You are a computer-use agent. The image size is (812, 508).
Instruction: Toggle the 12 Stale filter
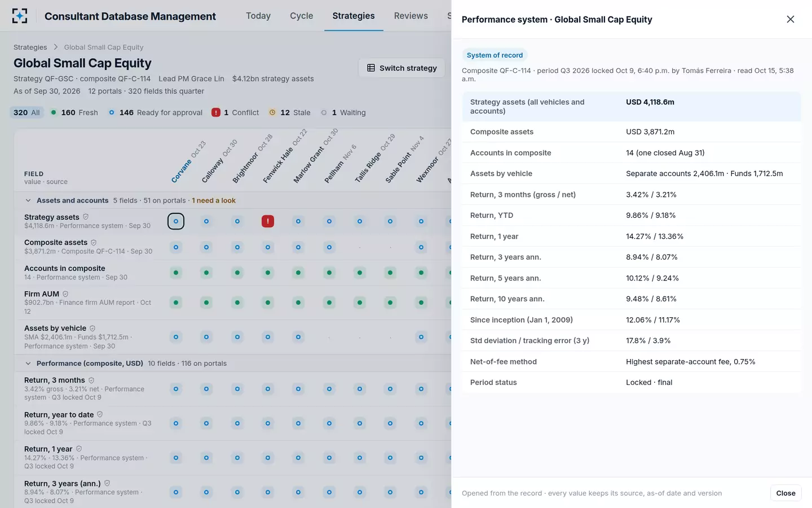289,112
